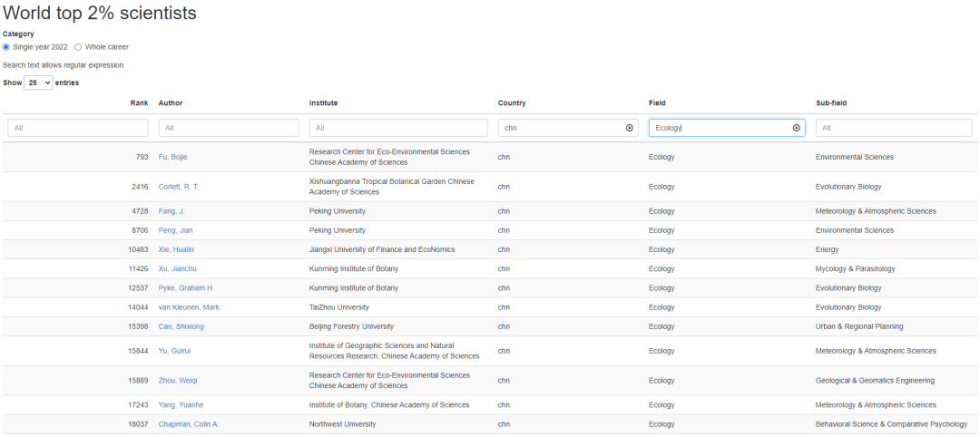Image resolution: width=980 pixels, height=437 pixels.
Task: Open author link 'Pyke, Graham H.'
Action: click(x=186, y=288)
